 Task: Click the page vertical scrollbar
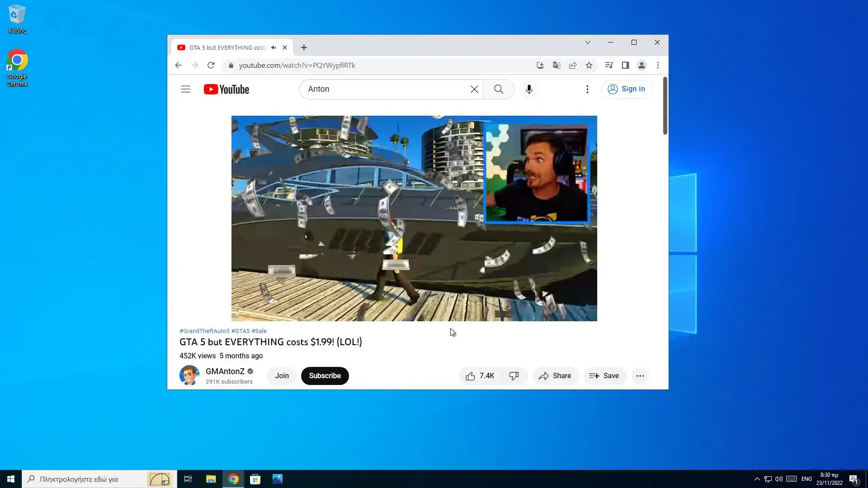[x=665, y=106]
